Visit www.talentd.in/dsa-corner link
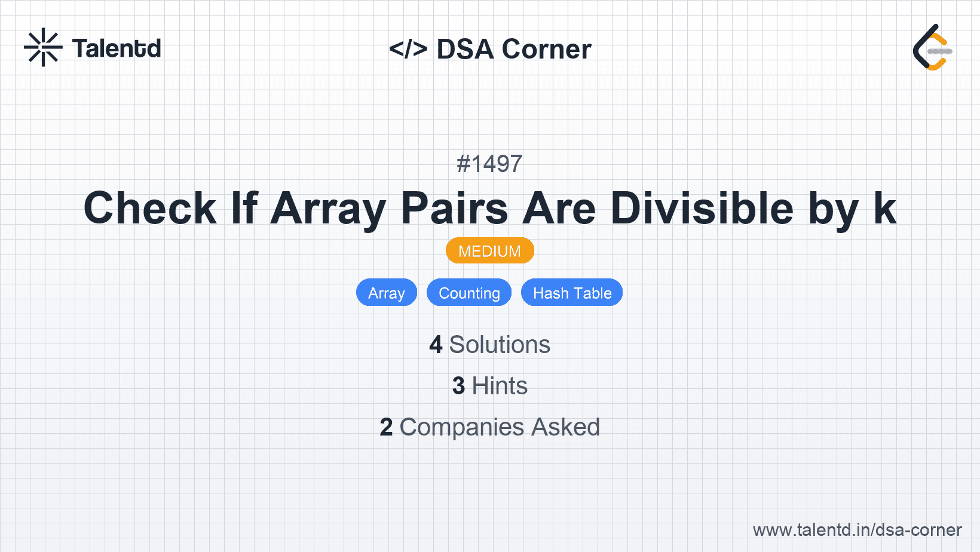Image resolution: width=980 pixels, height=552 pixels. (856, 530)
